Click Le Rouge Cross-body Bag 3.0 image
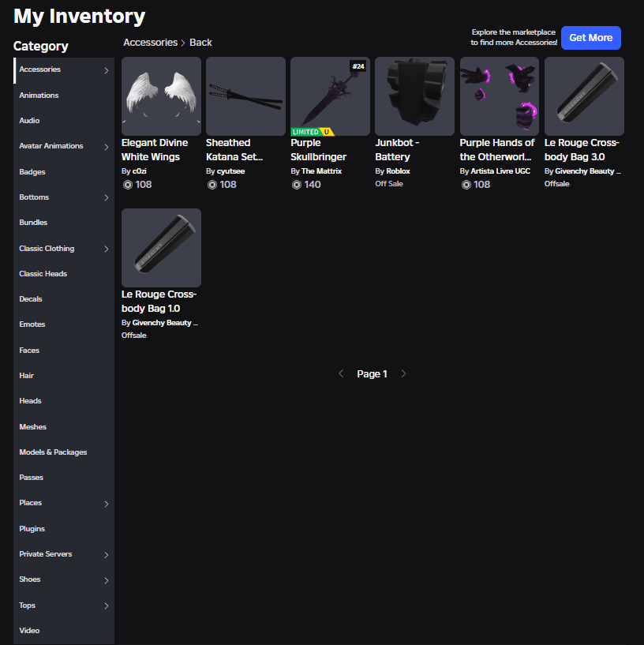This screenshot has width=644, height=645. tap(584, 96)
